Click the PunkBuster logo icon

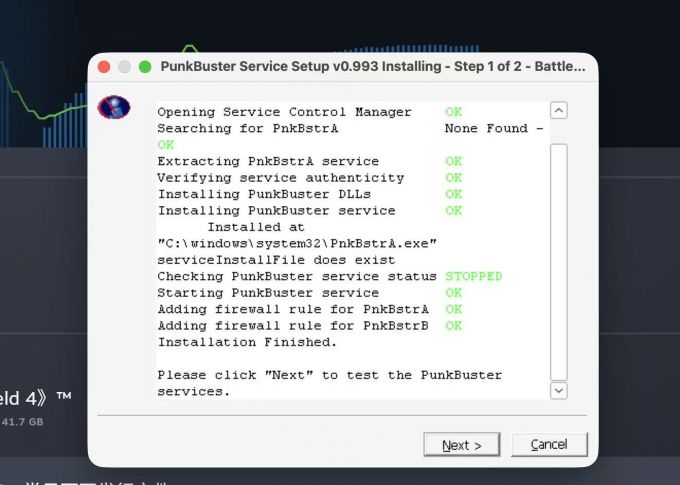tap(114, 107)
